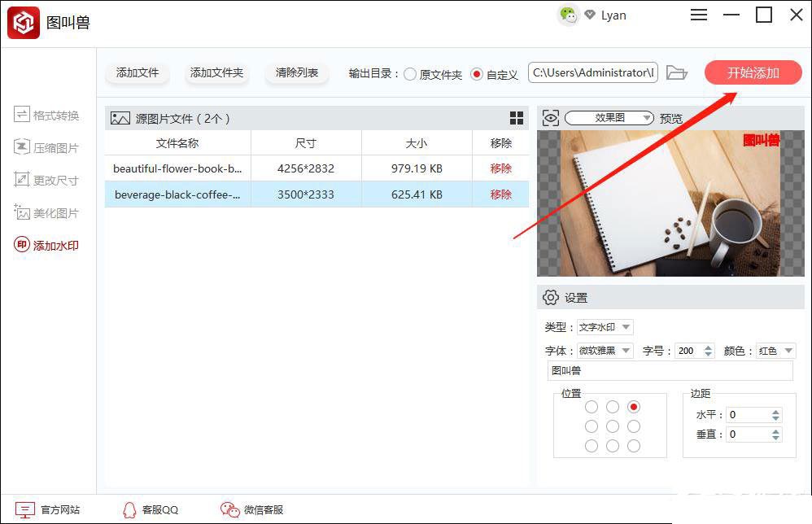Expand the 微软雅黑 font dropdown
This screenshot has width=812, height=524.
click(605, 351)
